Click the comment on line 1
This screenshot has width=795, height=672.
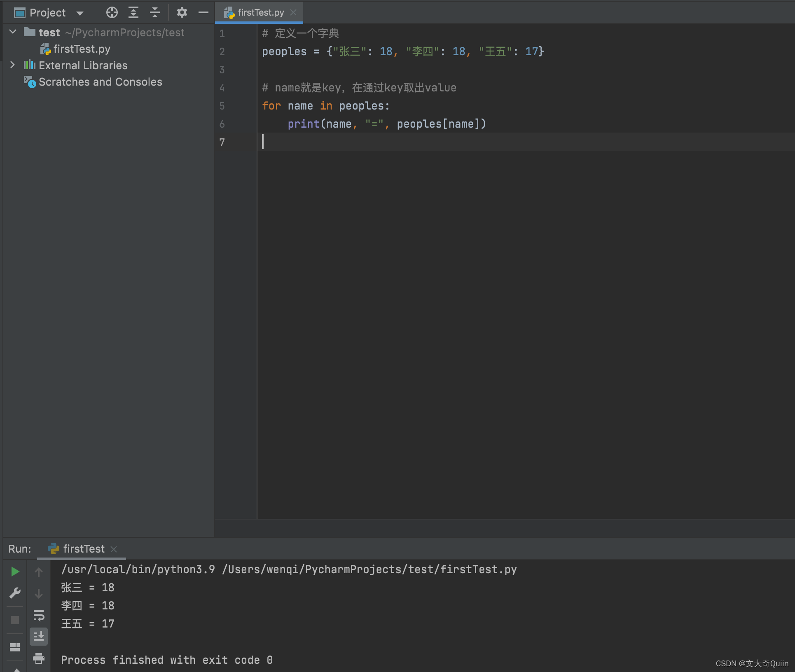[300, 33]
